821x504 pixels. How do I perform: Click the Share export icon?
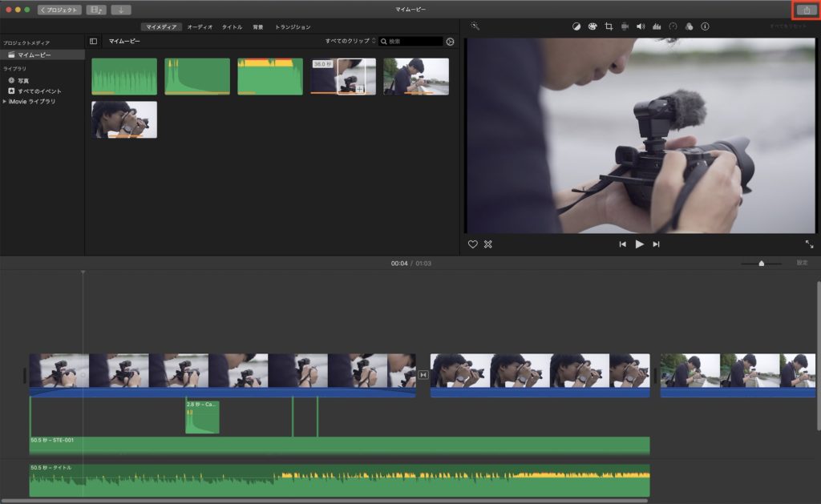click(x=807, y=10)
